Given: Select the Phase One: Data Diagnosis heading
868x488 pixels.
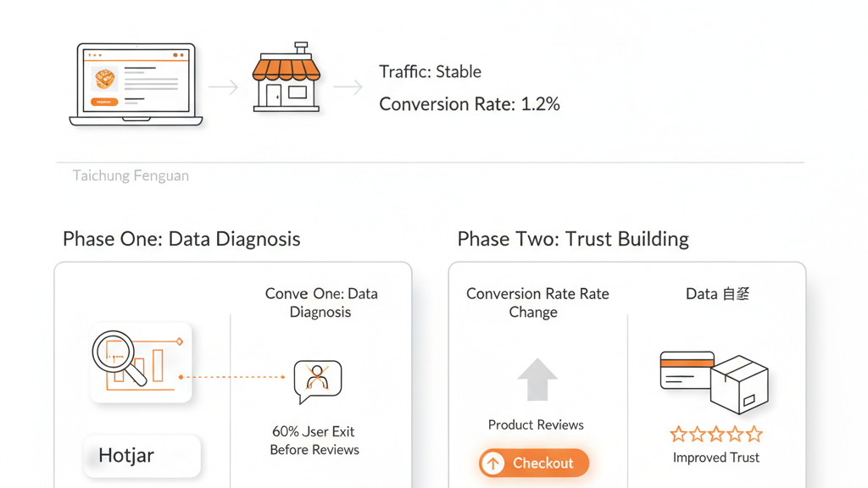Looking at the screenshot, I should pyautogui.click(x=181, y=239).
